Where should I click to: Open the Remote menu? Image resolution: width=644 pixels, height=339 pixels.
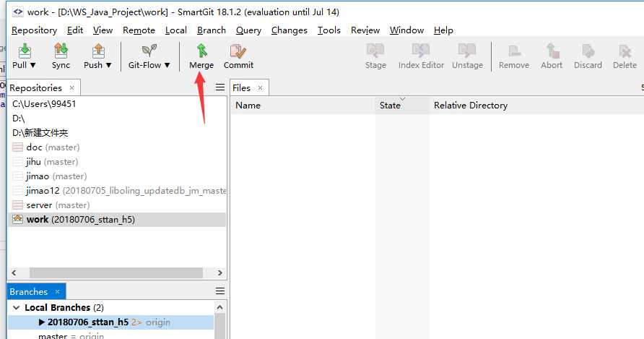coord(139,30)
